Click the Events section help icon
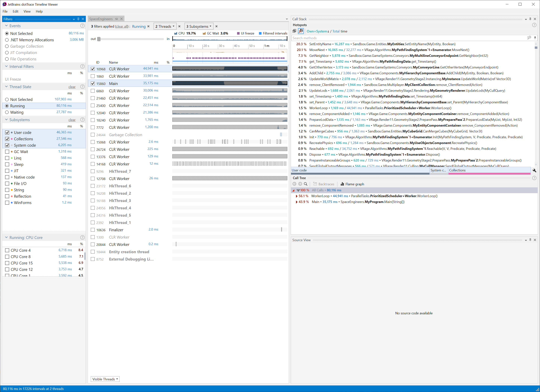Viewport: 540px width, 392px height. (82, 26)
